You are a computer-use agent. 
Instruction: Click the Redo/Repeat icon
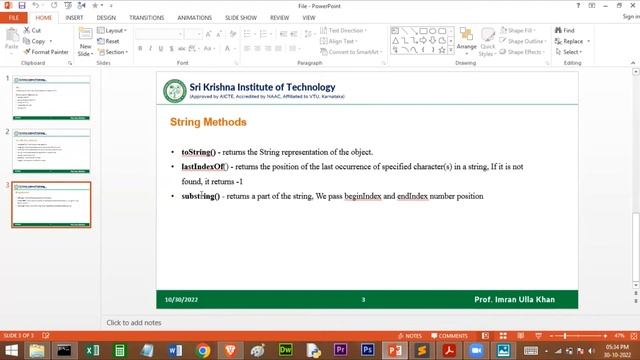pos(54,6)
